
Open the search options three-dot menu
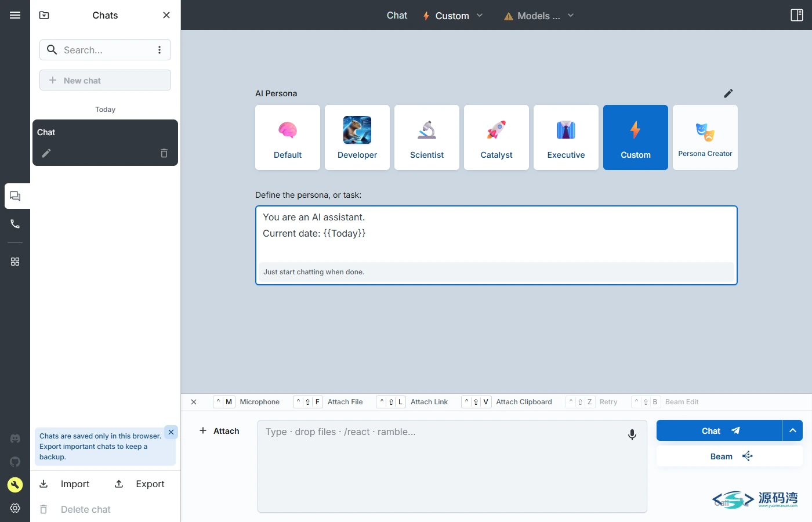159,50
